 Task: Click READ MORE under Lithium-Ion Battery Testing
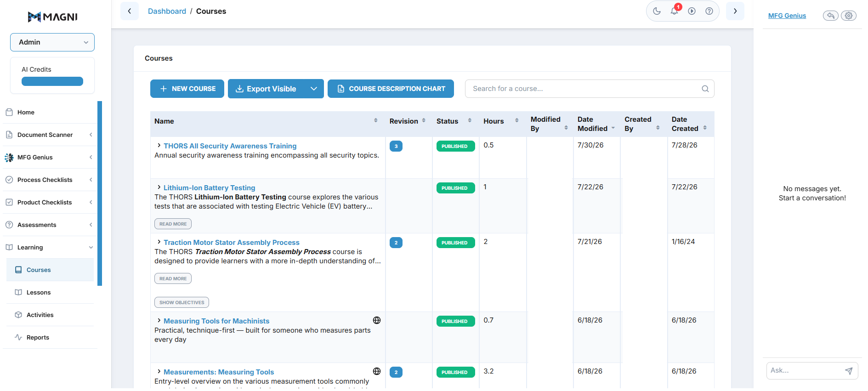coord(173,224)
